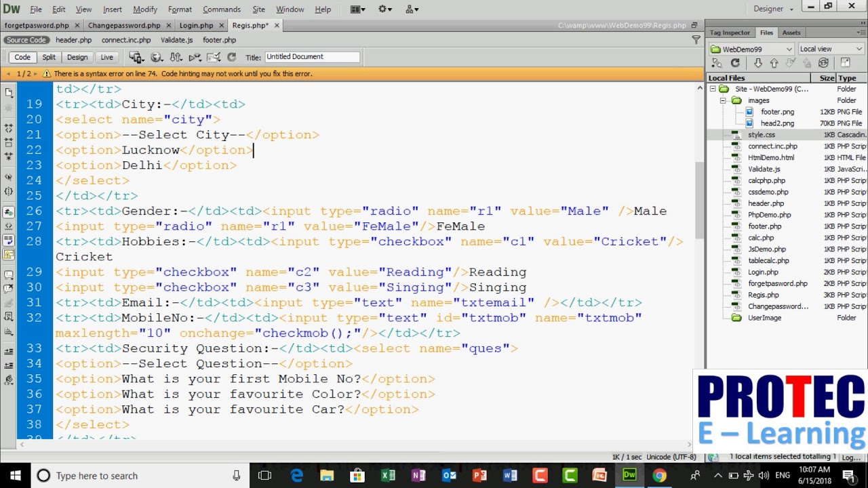This screenshot has height=488, width=868.
Task: Open the Layout workspace icon in menu bar
Action: point(357,9)
